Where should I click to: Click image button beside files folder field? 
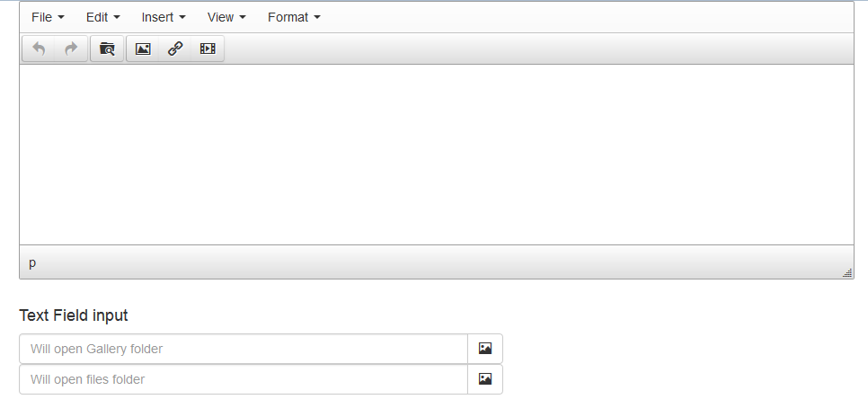point(485,378)
